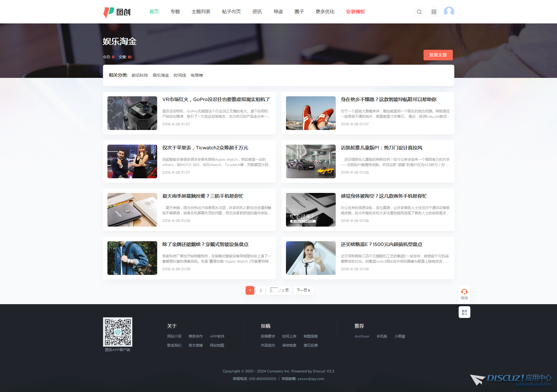Open the GoPro VR camera article thumbnail
The height and width of the screenshot is (392, 557).
click(x=132, y=113)
